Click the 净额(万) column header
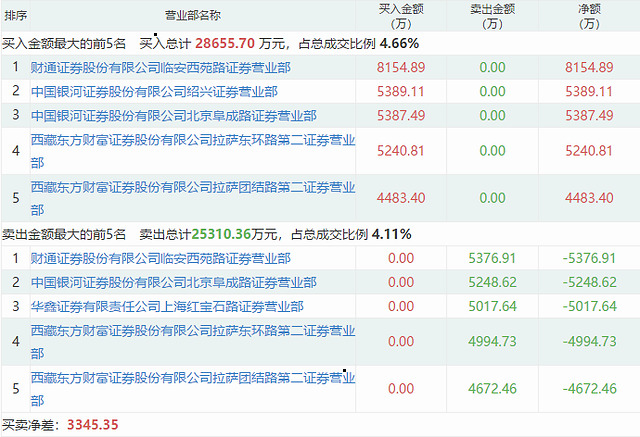 coord(589,16)
